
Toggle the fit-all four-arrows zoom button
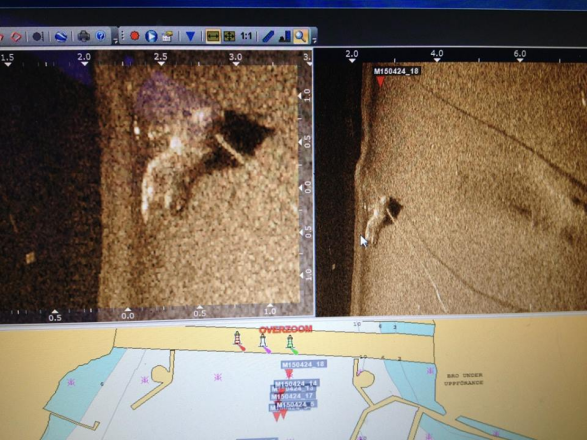pyautogui.click(x=229, y=36)
